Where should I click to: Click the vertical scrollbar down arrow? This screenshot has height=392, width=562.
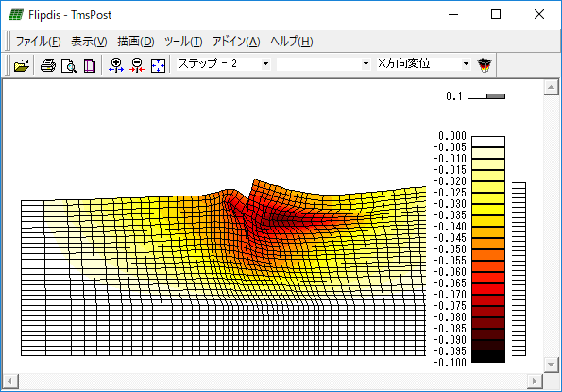551,365
